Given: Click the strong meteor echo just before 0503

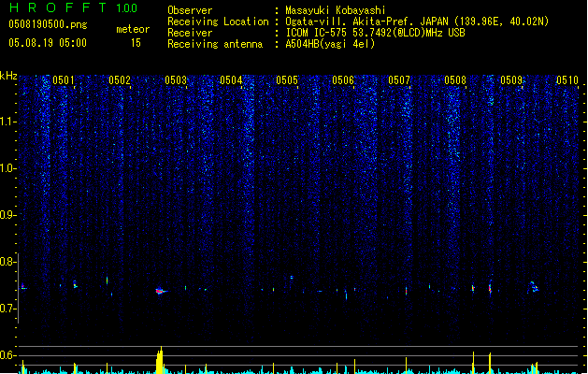Looking at the screenshot, I should point(161,291).
